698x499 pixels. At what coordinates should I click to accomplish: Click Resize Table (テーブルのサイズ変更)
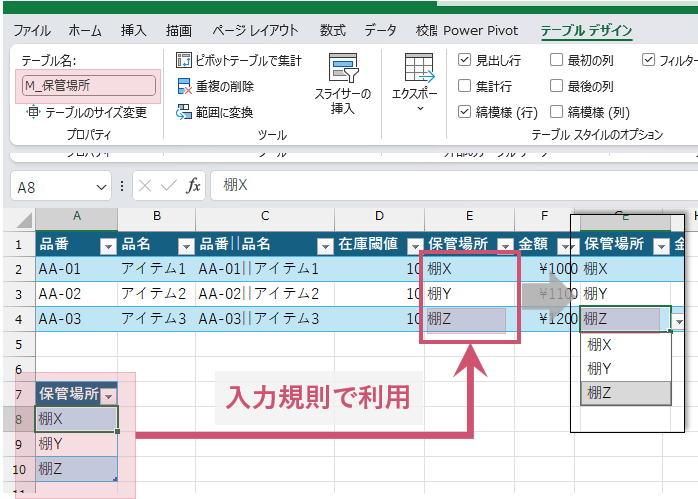click(86, 112)
